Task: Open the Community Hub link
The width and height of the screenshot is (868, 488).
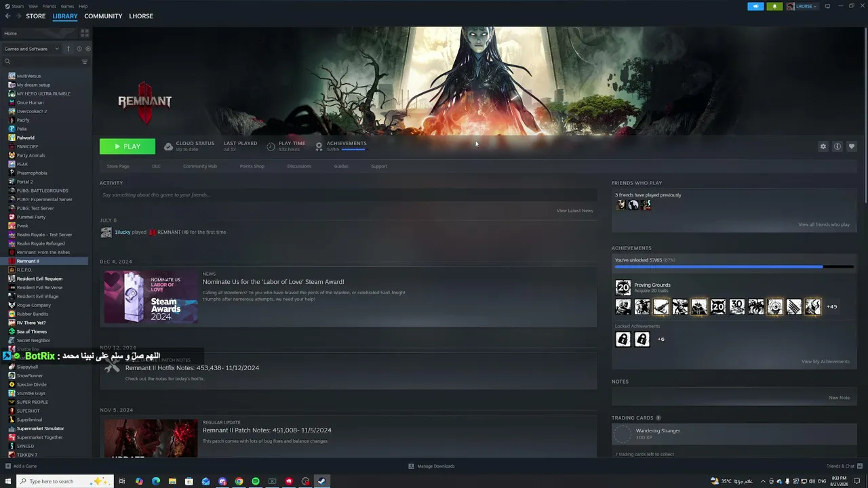Action: [x=200, y=166]
